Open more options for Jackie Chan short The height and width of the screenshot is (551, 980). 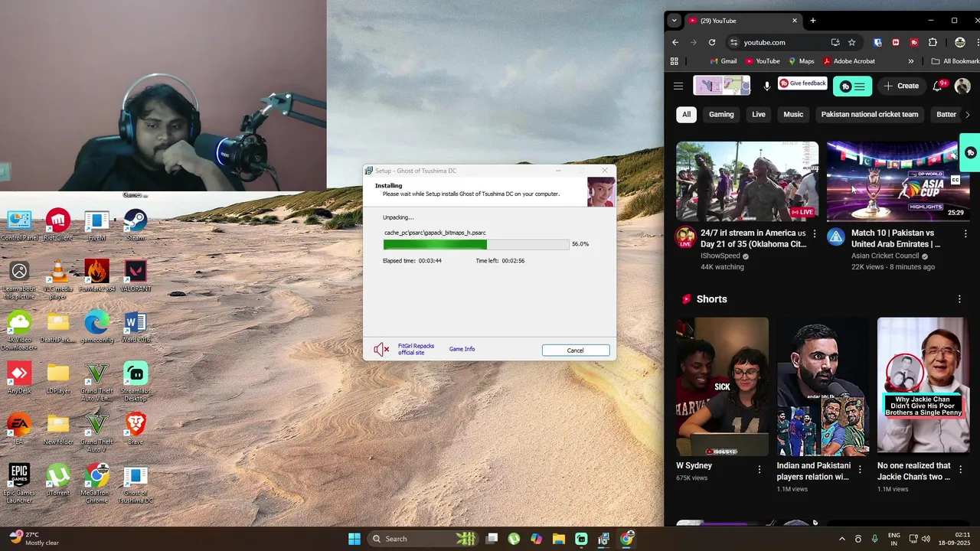960,469
